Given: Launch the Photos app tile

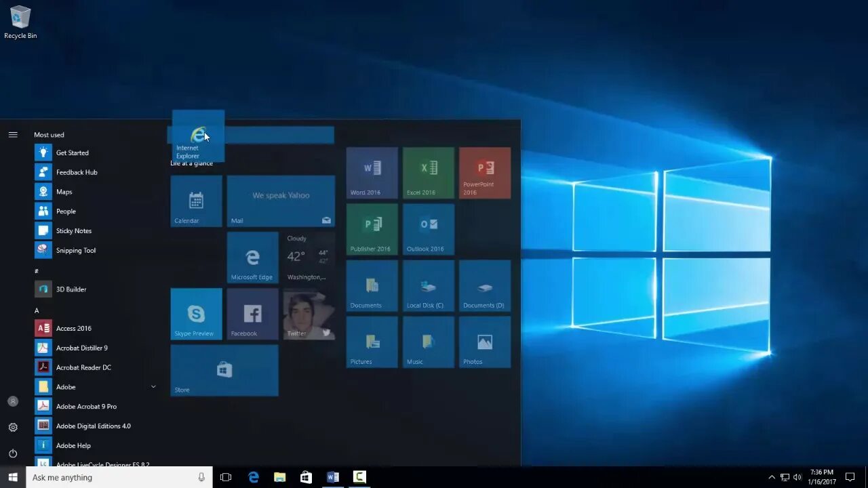Looking at the screenshot, I should pos(485,342).
